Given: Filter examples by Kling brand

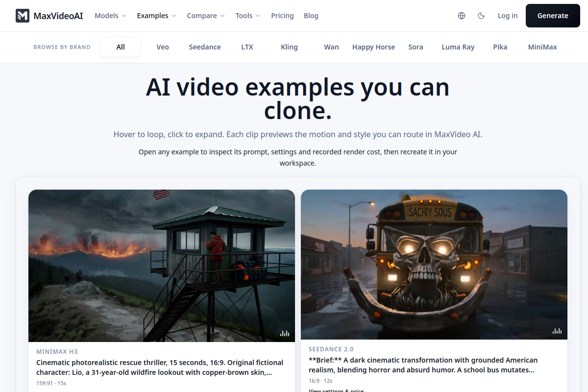Looking at the screenshot, I should pos(289,47).
